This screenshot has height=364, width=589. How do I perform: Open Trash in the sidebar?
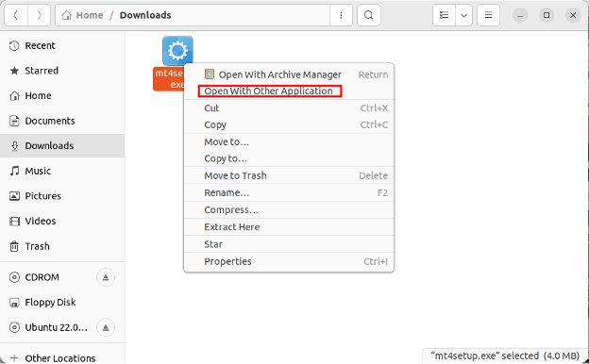pyautogui.click(x=62, y=246)
